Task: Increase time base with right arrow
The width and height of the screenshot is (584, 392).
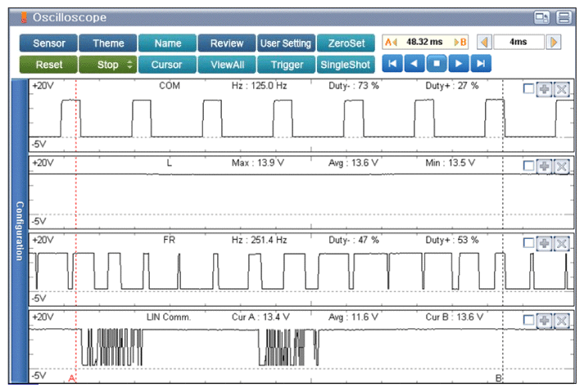Action: [554, 43]
